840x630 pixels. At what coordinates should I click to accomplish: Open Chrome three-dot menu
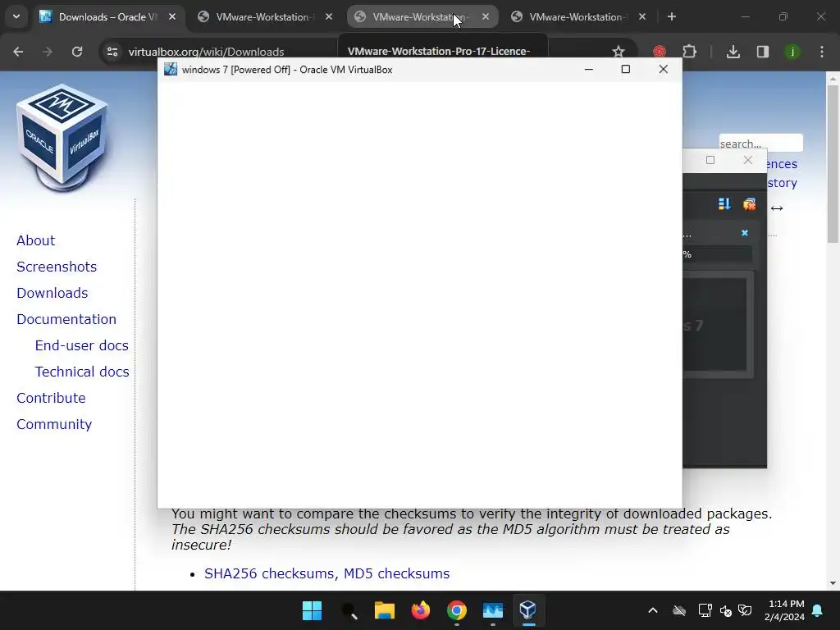(822, 52)
